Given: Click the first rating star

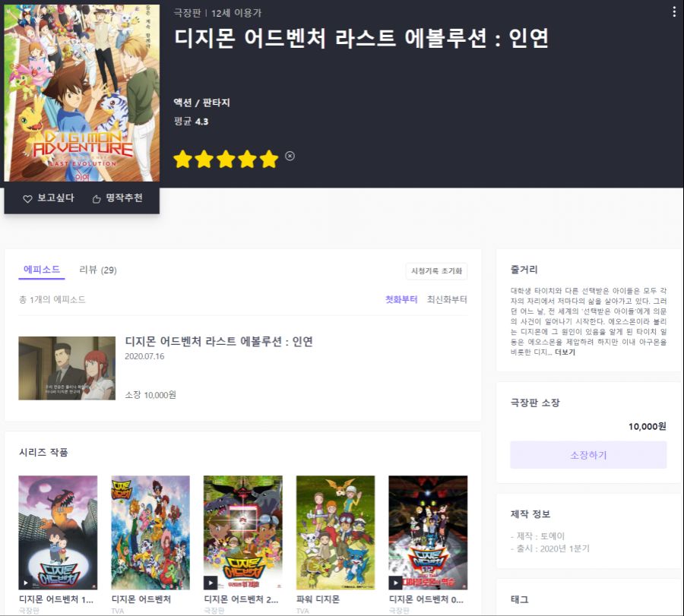Looking at the screenshot, I should (182, 159).
